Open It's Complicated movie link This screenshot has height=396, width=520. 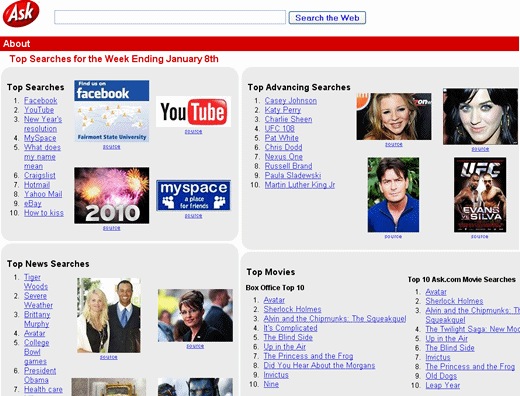coord(290,328)
